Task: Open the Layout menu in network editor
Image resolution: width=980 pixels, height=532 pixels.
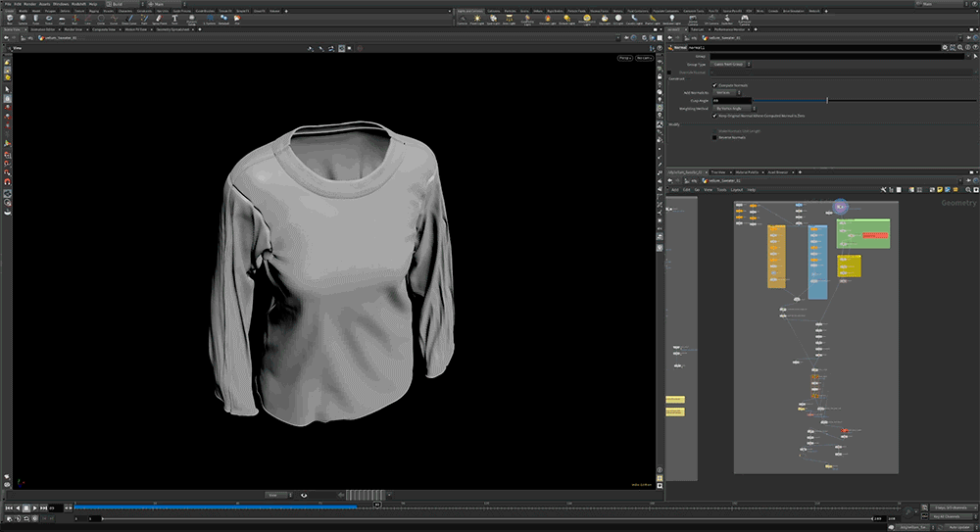Action: pyautogui.click(x=736, y=189)
